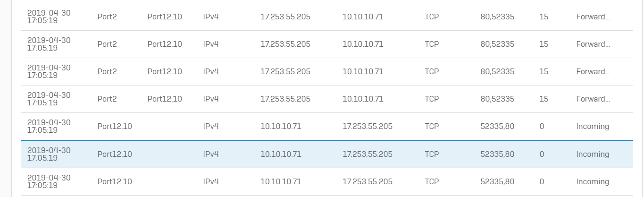The height and width of the screenshot is (197, 644).
Task: Click the 0 value in highlighted row
Action: 542,154
